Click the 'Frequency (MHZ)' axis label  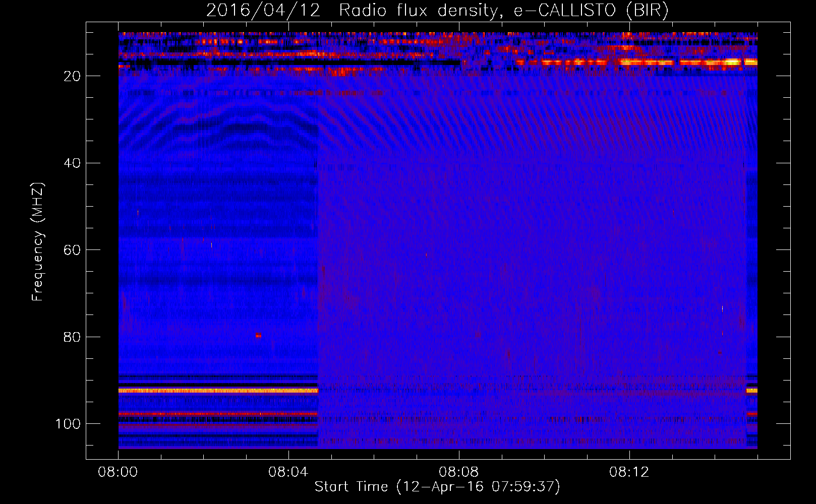tap(38, 242)
